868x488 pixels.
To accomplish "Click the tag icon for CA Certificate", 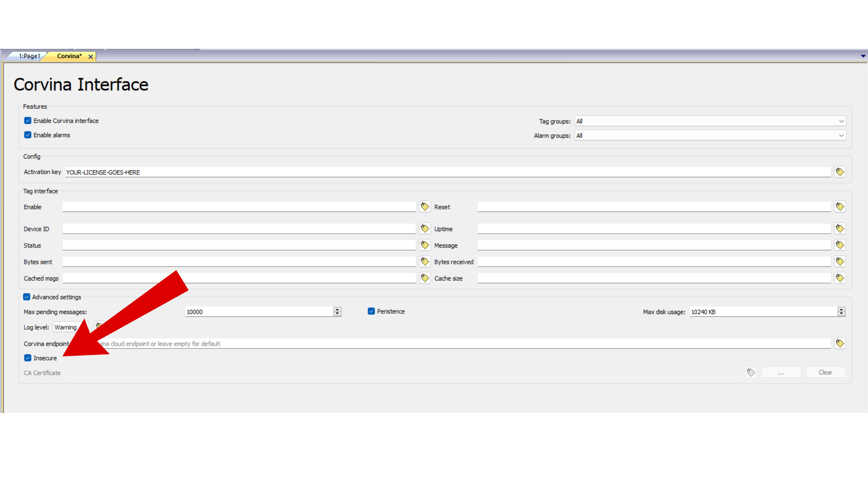I will (751, 372).
